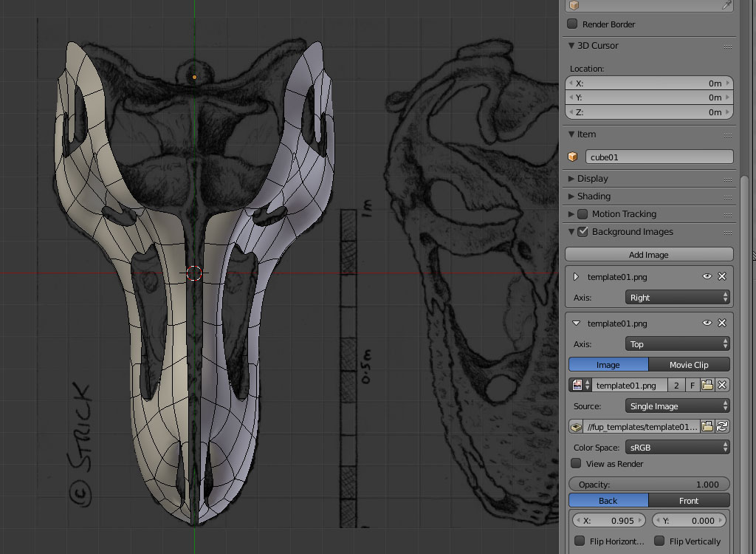Open the Axis dropdown set to Right
This screenshot has width=756, height=554.
click(x=678, y=297)
